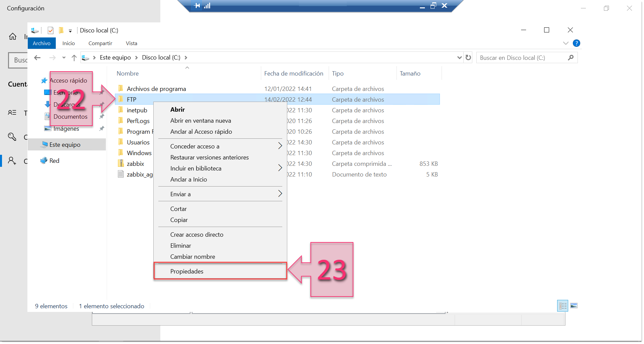Click the up one level arrow
Viewport: 644px width, 344px height.
click(x=74, y=58)
